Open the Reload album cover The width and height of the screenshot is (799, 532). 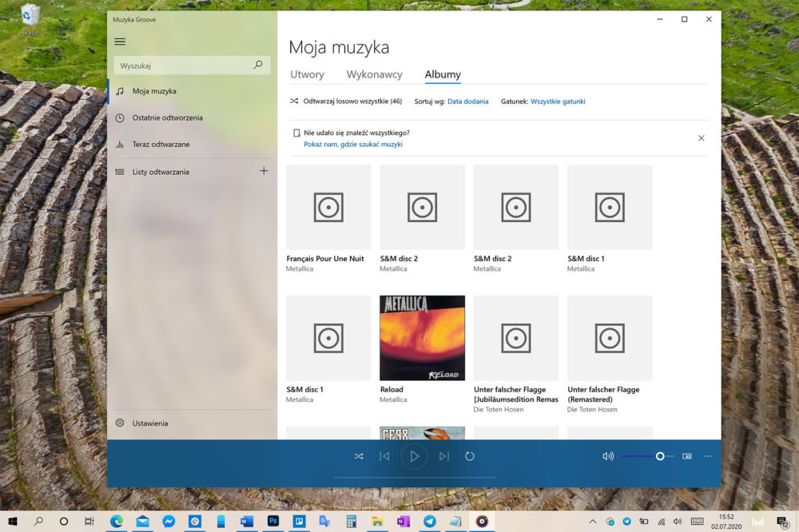[x=423, y=338]
